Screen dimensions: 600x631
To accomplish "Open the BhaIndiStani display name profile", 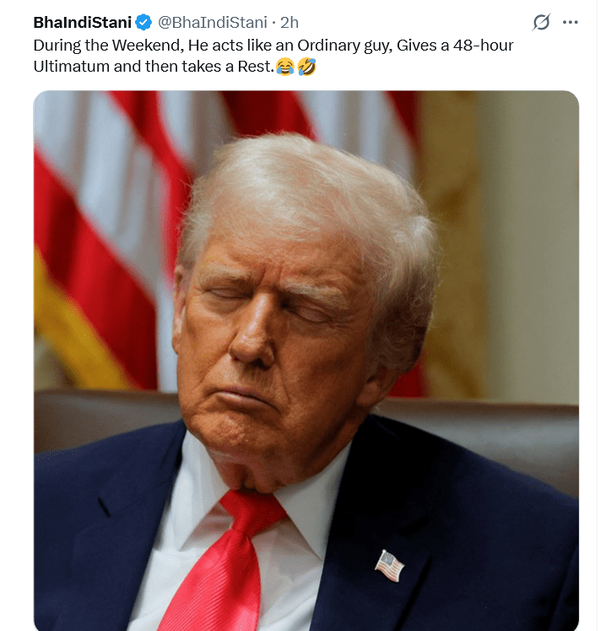I will tap(82, 23).
